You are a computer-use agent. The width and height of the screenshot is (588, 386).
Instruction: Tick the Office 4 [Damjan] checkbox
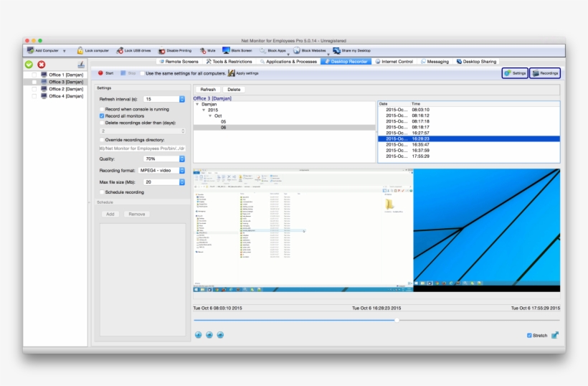[x=34, y=96]
